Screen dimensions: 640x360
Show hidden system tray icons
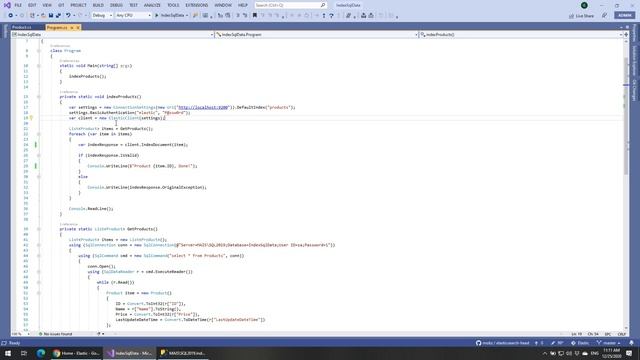pyautogui.click(x=545, y=353)
